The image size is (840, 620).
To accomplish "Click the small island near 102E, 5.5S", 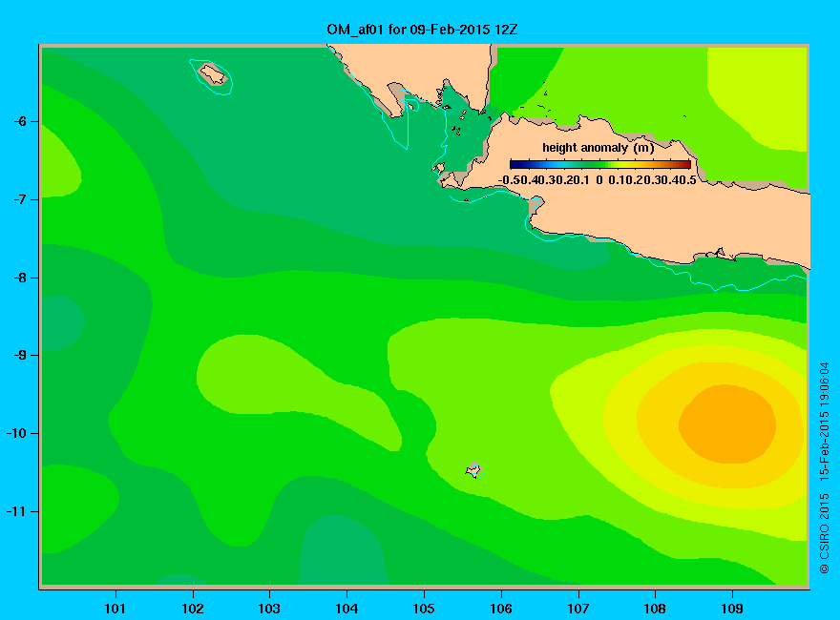I will coord(213,73).
